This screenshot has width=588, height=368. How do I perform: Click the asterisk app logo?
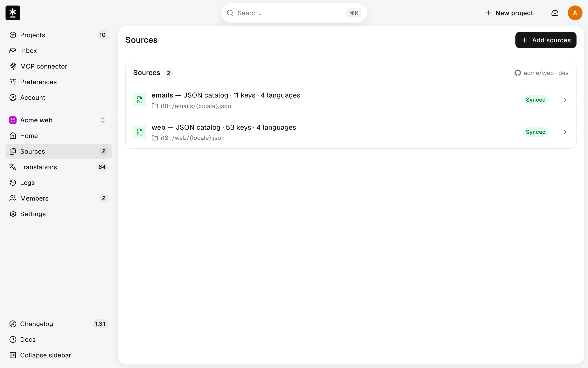[x=13, y=13]
